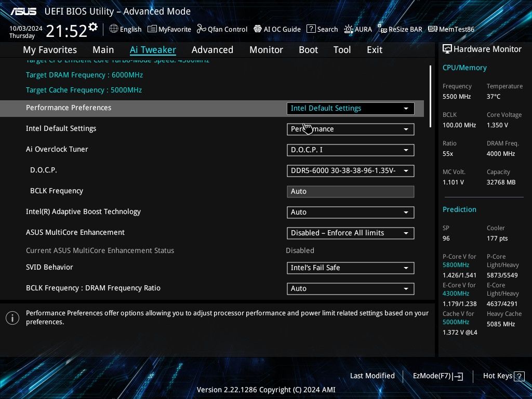Image resolution: width=532 pixels, height=399 pixels.
Task: Open the Tool tab
Action: click(x=342, y=50)
